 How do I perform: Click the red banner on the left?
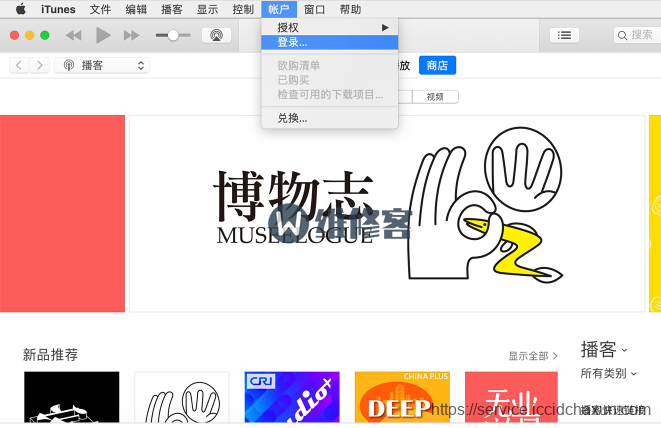point(62,214)
